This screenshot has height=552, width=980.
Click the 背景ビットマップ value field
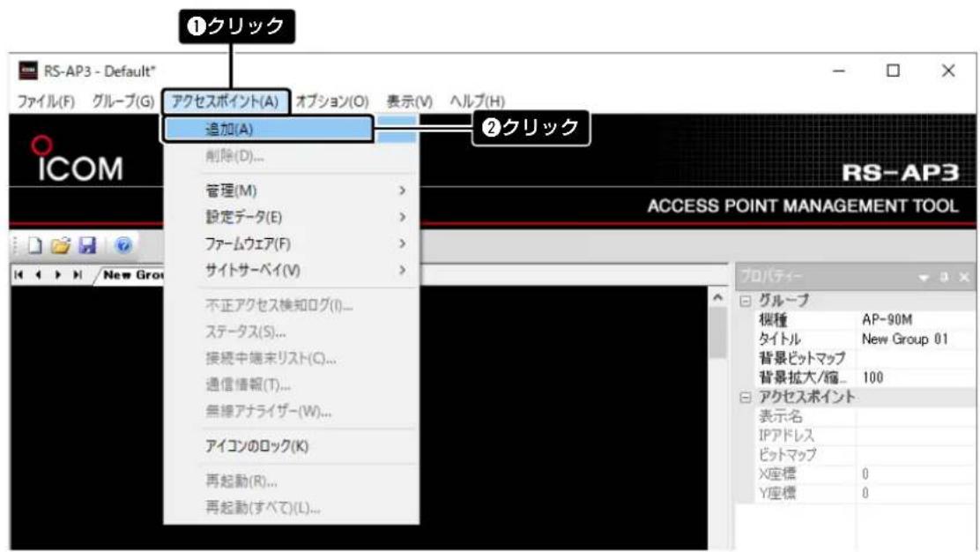tap(915, 358)
